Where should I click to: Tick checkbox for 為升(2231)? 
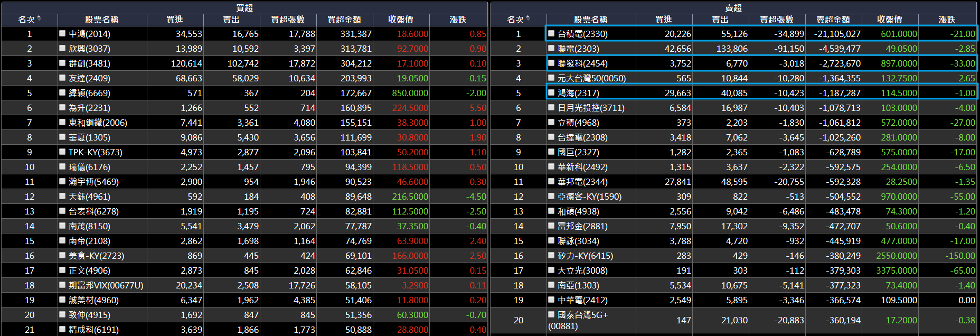point(62,107)
